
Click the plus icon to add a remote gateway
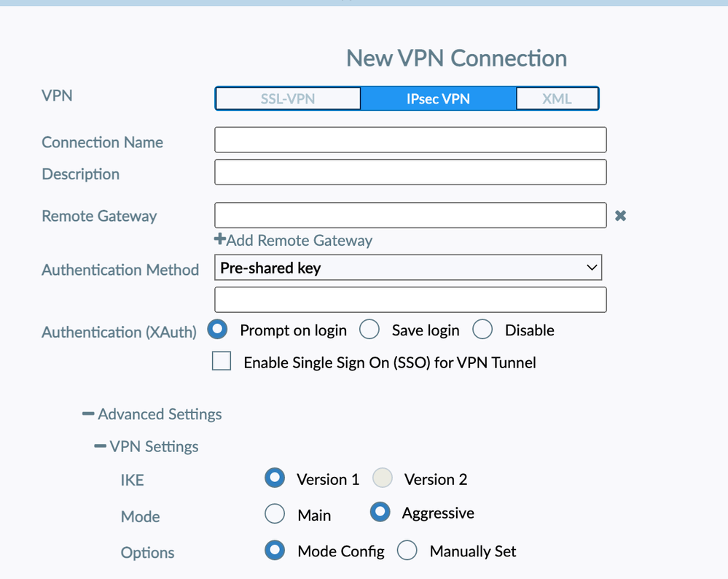pos(219,239)
